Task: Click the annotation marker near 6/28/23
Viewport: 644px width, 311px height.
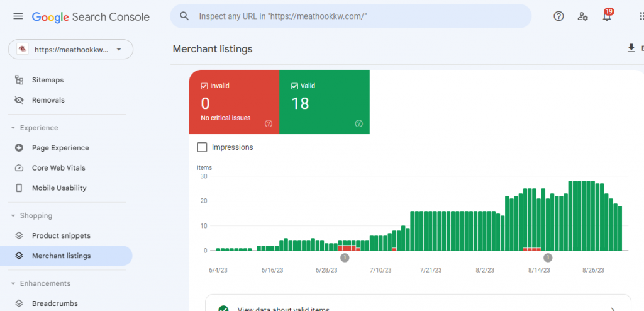Action: [x=345, y=258]
